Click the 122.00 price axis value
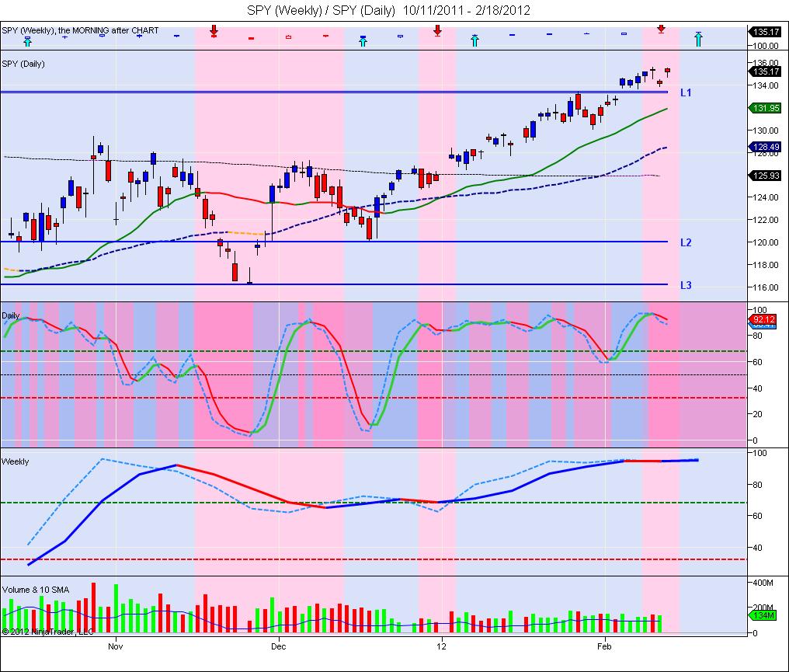Viewport: 789px width, 672px height. coord(766,220)
